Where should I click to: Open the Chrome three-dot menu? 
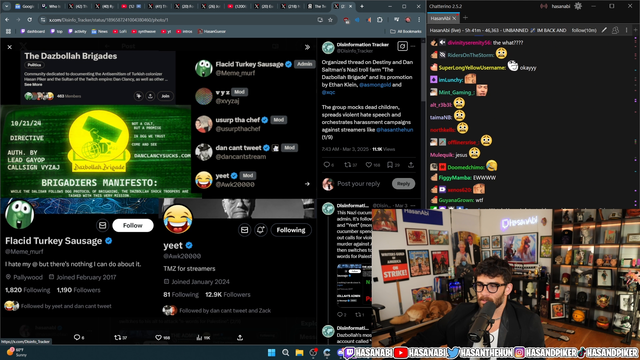(x=419, y=20)
